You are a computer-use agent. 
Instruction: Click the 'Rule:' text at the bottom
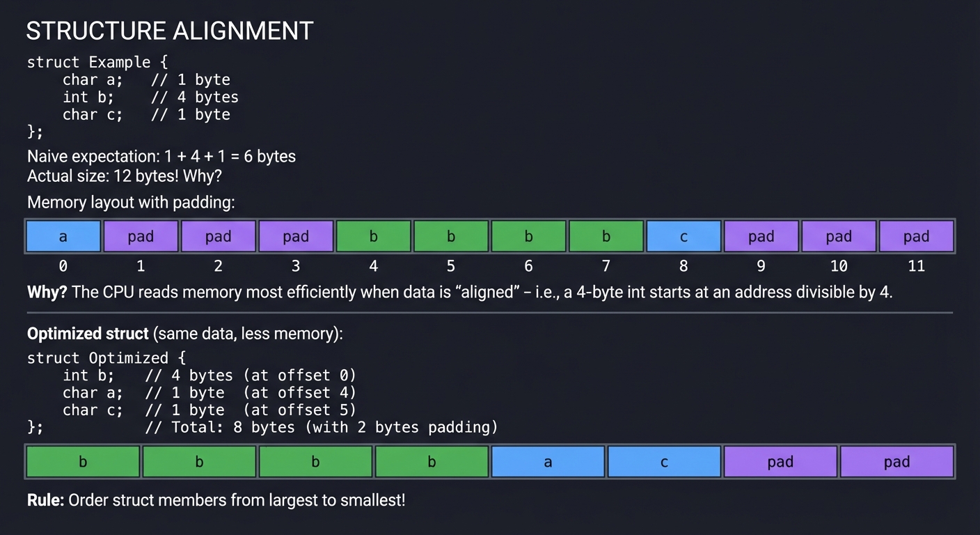point(46,499)
